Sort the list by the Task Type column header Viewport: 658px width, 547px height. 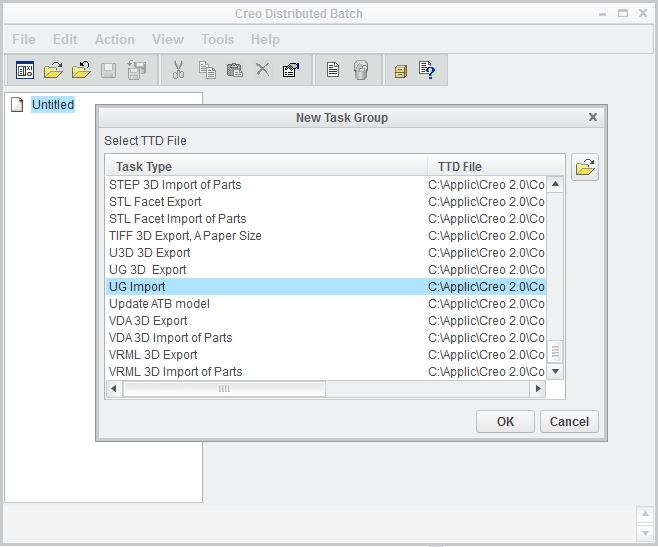(266, 167)
